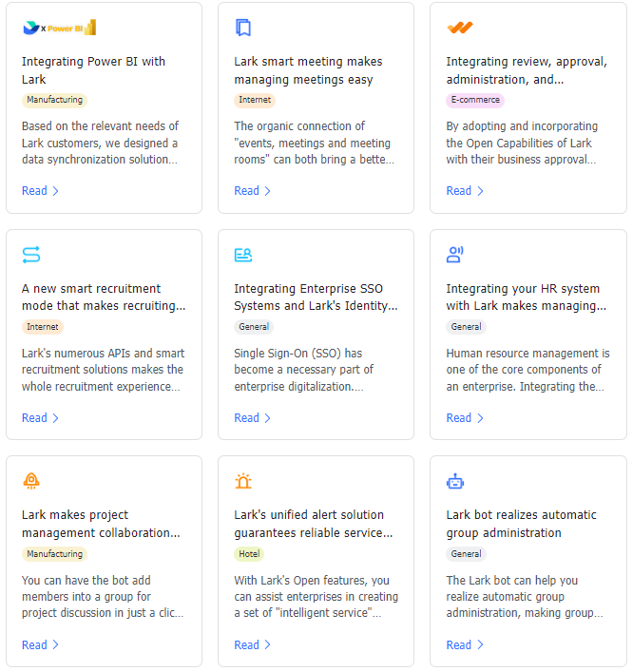
Task: Click the Power BI logo icon
Action: (59, 28)
